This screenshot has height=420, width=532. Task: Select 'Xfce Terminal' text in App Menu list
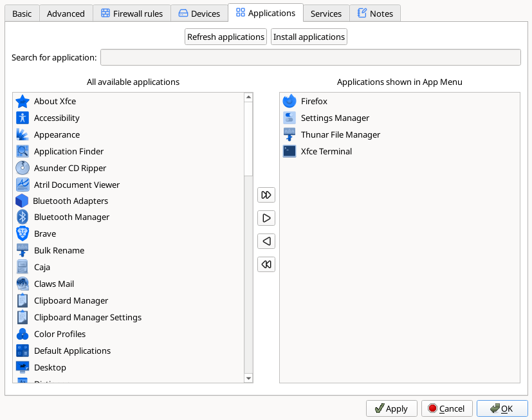pyautogui.click(x=326, y=151)
